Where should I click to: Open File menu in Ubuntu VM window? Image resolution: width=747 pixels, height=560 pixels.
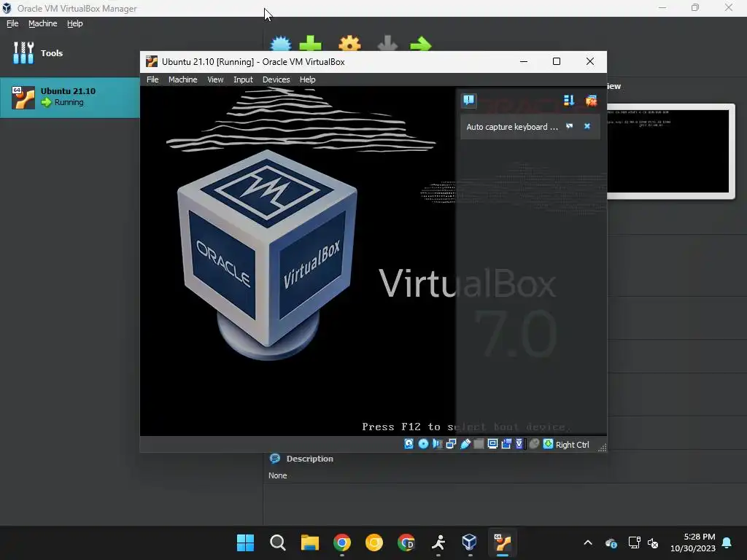point(152,79)
